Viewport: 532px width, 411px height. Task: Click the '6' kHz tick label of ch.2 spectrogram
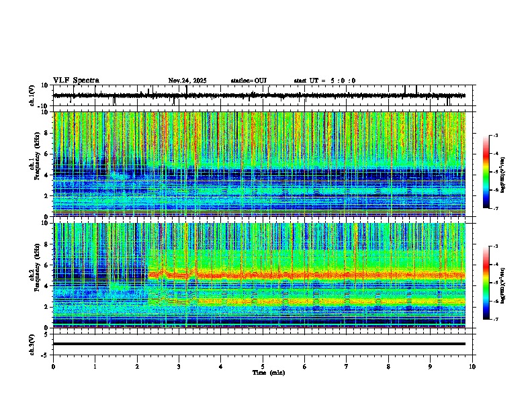pyautogui.click(x=47, y=265)
